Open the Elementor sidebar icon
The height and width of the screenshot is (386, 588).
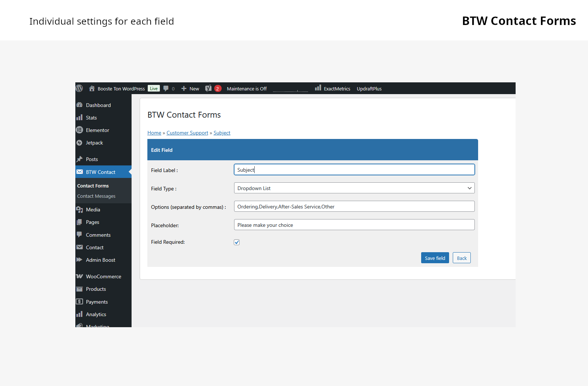point(79,130)
